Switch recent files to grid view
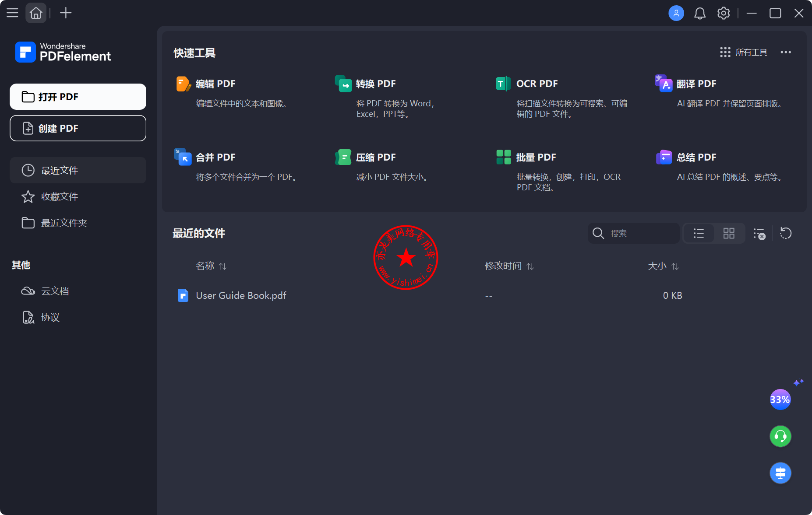 [729, 234]
